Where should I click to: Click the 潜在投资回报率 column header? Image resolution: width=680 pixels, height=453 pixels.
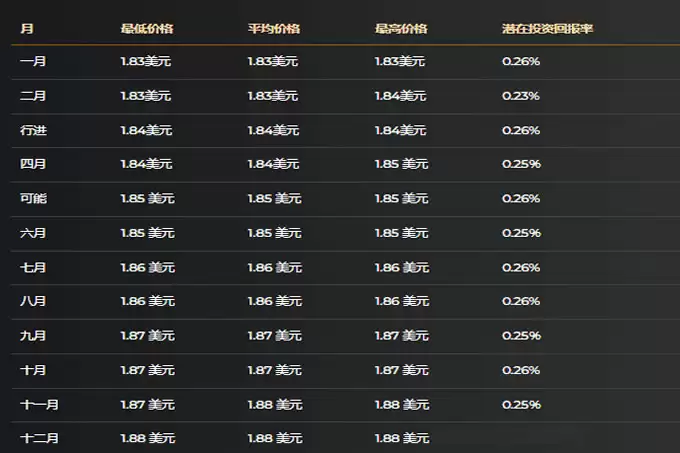pyautogui.click(x=547, y=29)
